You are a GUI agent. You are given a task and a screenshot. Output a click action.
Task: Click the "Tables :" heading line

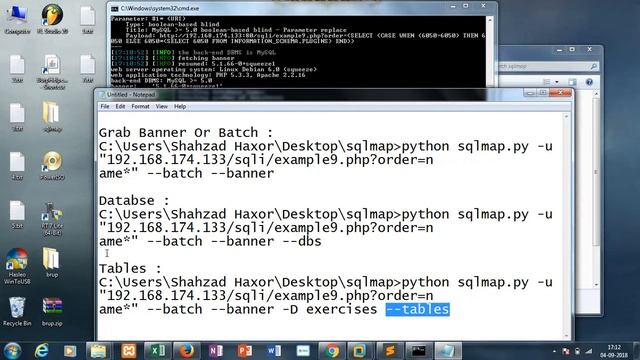(130, 268)
